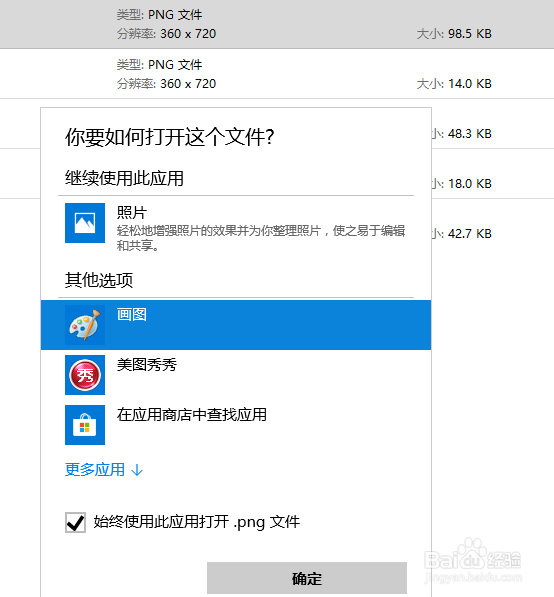Viewport: 554px width, 597px height.
Task: Choose 画图 to open the file
Action: (x=236, y=325)
